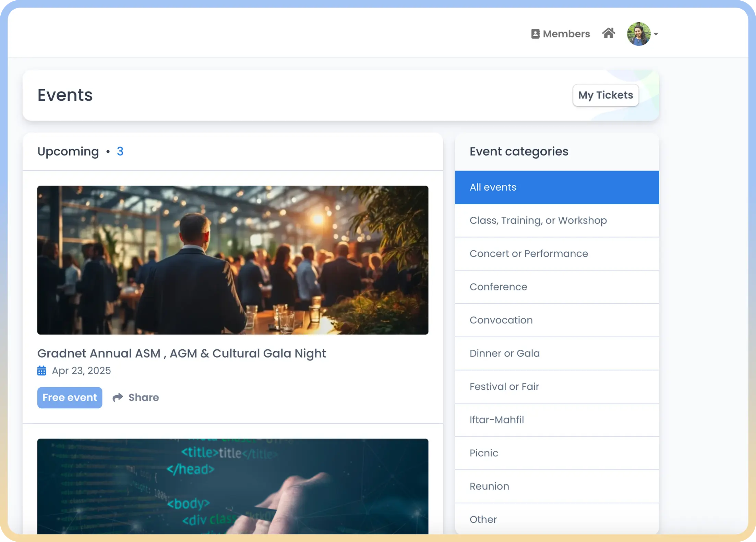Click the calendar icon beside Apr 23, 2025
756x542 pixels.
coord(41,371)
